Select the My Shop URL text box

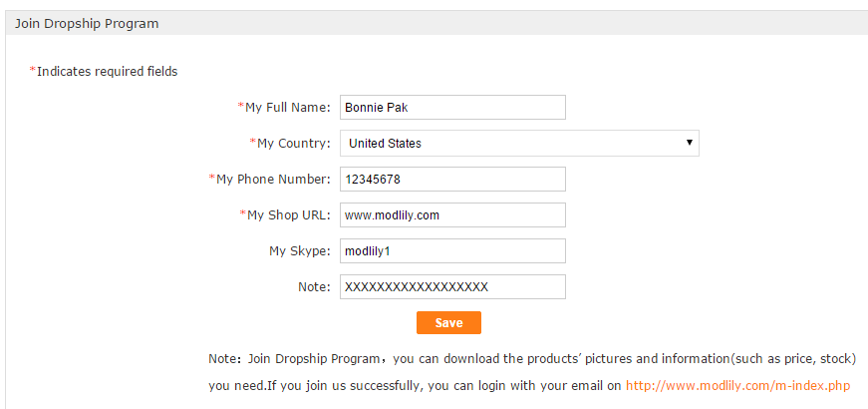coord(452,214)
